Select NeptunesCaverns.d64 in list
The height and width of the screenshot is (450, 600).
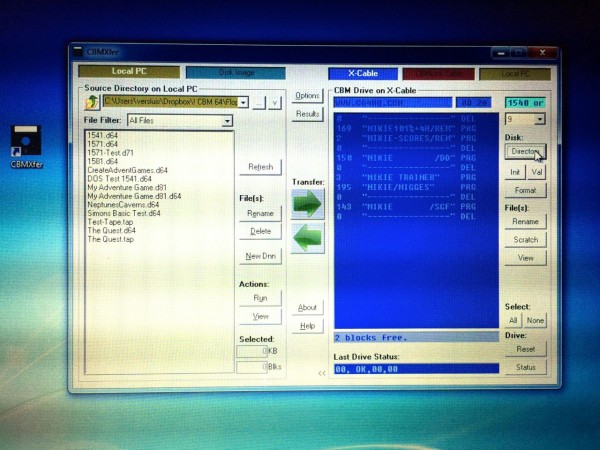pos(123,205)
